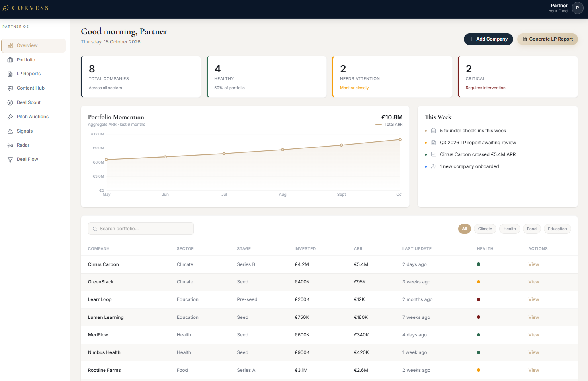Click the Content Hub megaphone icon
Image resolution: width=588 pixels, height=381 pixels.
pyautogui.click(x=10, y=88)
